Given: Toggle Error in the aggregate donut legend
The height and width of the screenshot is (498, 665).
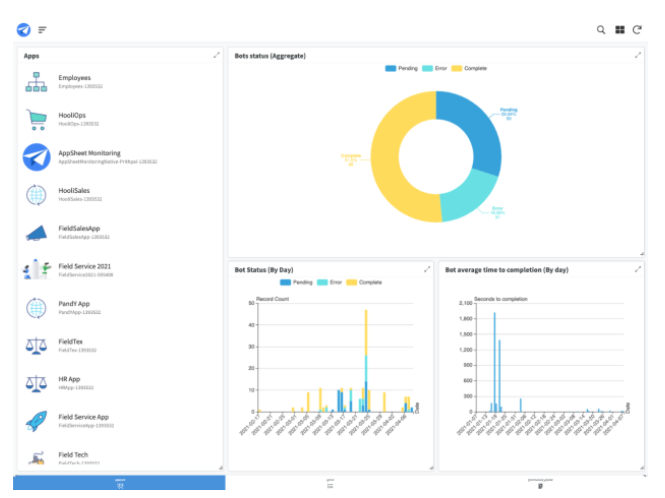Looking at the screenshot, I should [x=435, y=68].
